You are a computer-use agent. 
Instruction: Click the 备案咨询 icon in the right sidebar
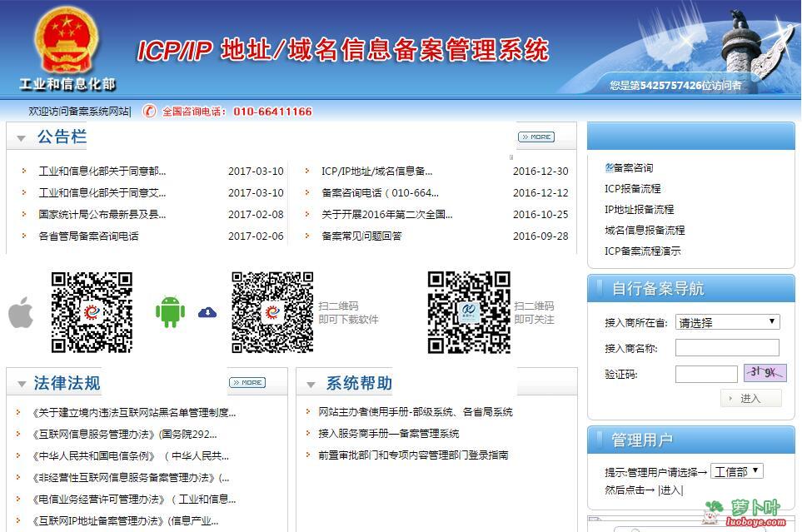pyautogui.click(x=609, y=166)
